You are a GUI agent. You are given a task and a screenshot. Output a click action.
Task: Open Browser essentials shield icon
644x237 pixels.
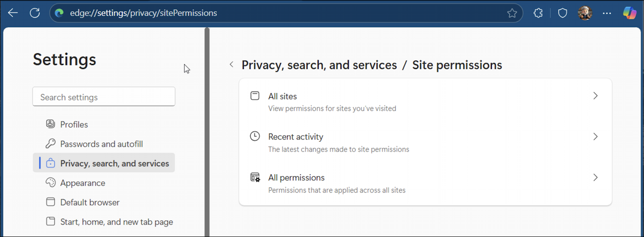pos(563,13)
